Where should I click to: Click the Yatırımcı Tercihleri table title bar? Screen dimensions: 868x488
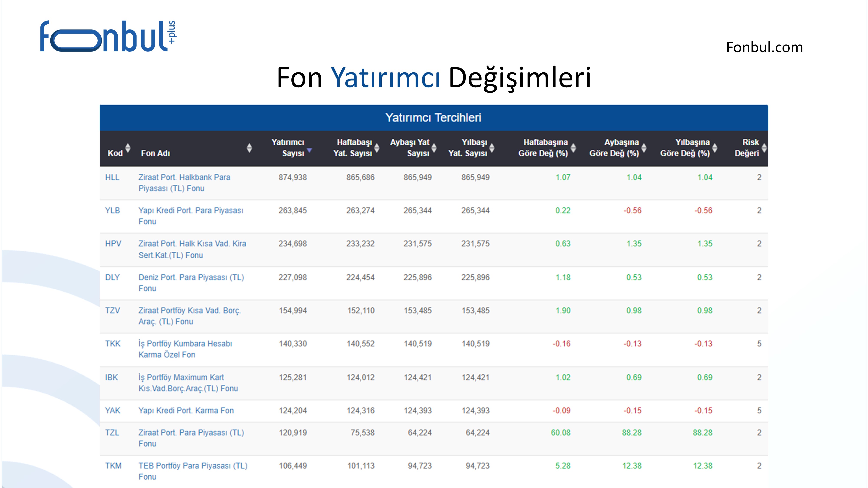(433, 118)
